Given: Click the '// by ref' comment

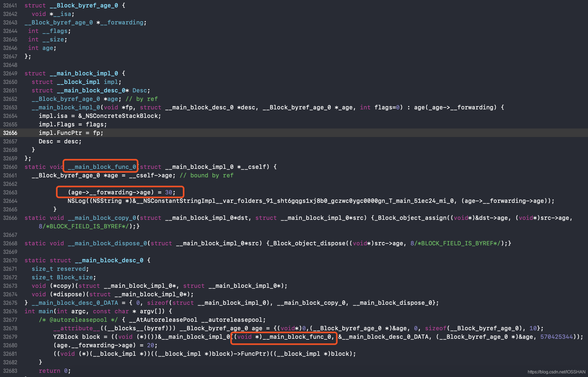Looking at the screenshot, I should tap(142, 99).
